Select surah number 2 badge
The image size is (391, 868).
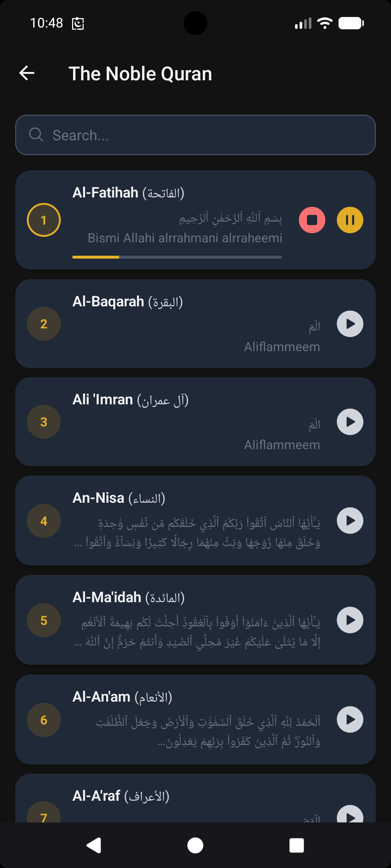[x=44, y=324]
